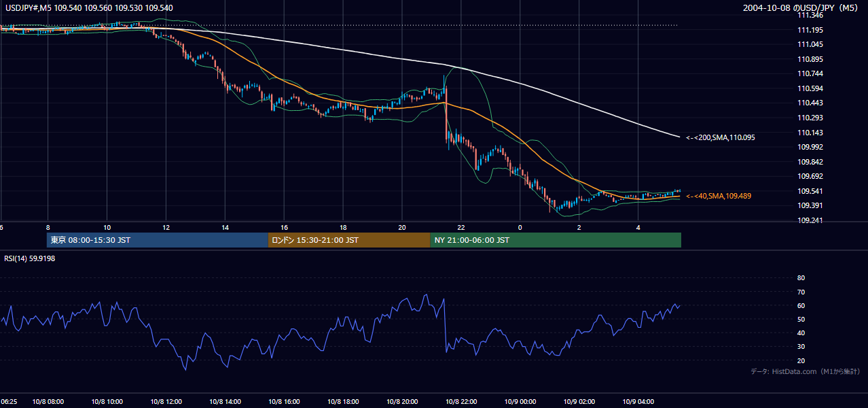The image size is (868, 408).
Task: Select the NY 21:00-06:00 JST session bar
Action: pyautogui.click(x=556, y=240)
